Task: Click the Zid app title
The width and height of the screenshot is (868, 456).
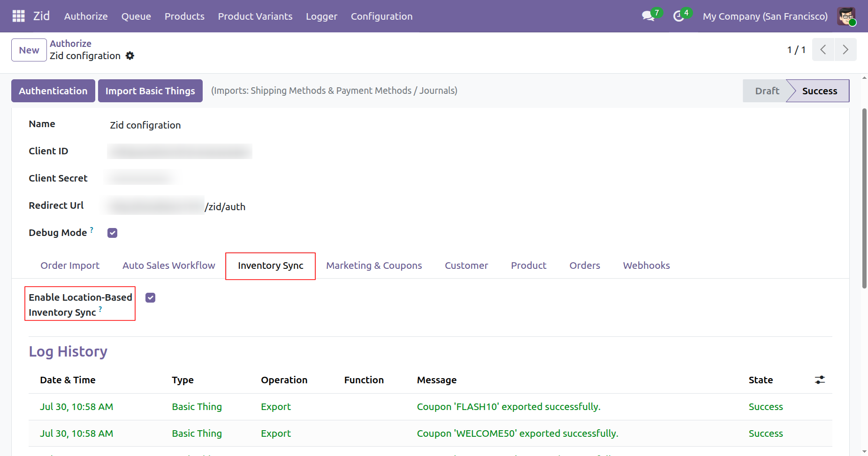Action: pyautogui.click(x=41, y=16)
